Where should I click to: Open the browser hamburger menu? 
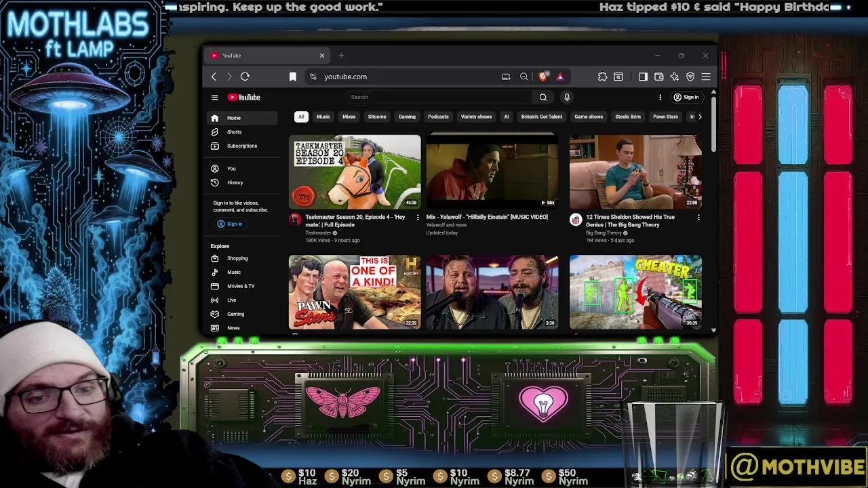pos(706,77)
